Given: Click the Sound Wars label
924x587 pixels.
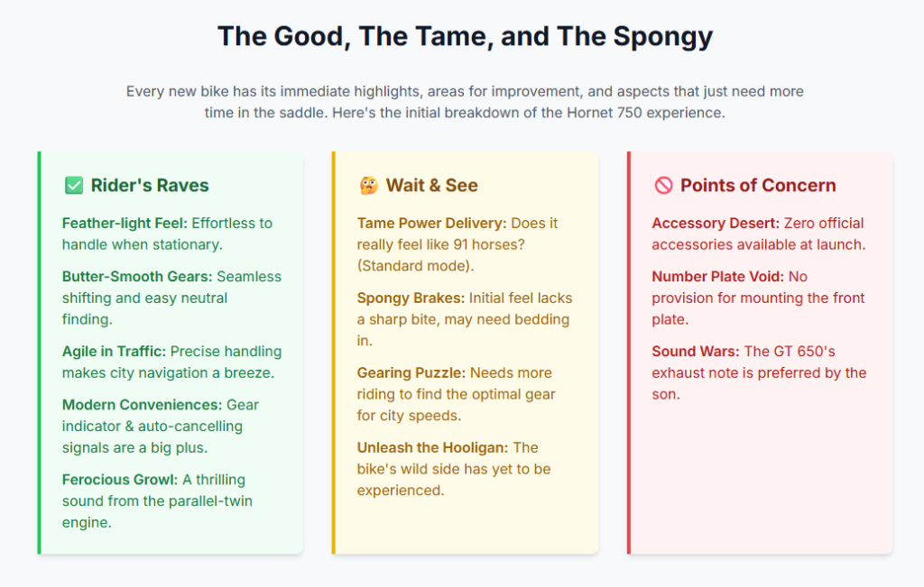Looking at the screenshot, I should 696,351.
